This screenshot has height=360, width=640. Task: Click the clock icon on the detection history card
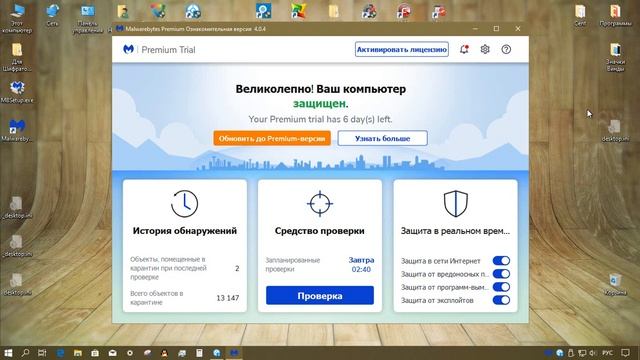click(x=184, y=203)
